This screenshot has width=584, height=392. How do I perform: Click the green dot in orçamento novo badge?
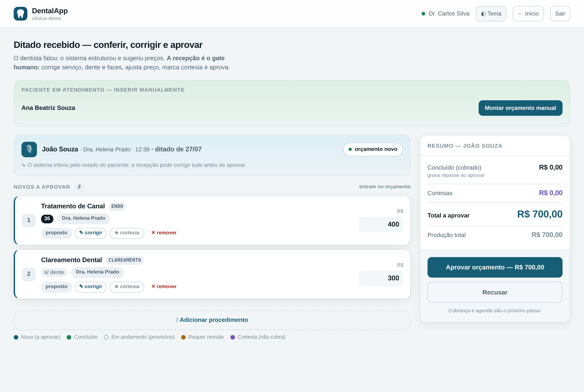tap(350, 149)
